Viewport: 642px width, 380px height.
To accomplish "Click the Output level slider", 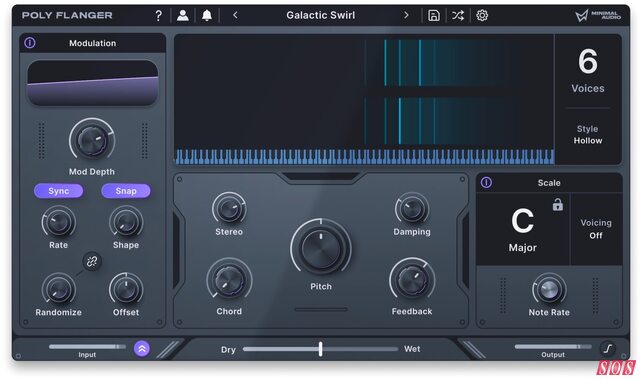I will click(x=553, y=346).
